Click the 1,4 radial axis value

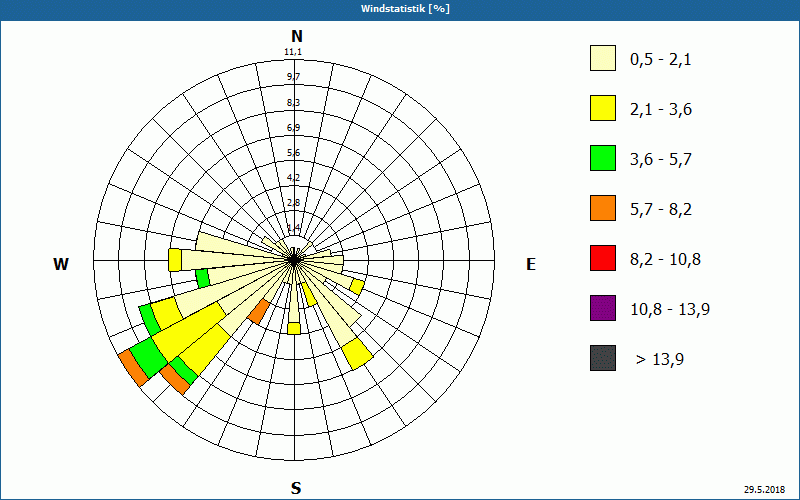click(293, 228)
